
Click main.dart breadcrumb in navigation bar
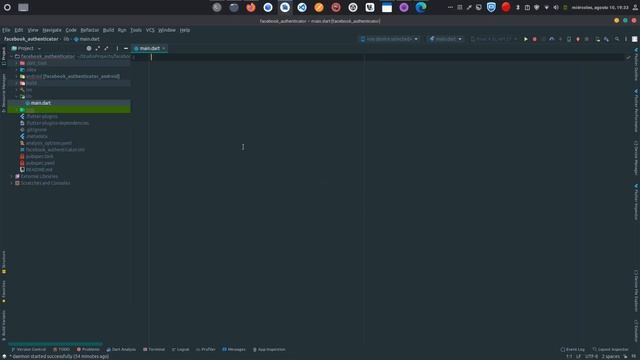tap(87, 39)
